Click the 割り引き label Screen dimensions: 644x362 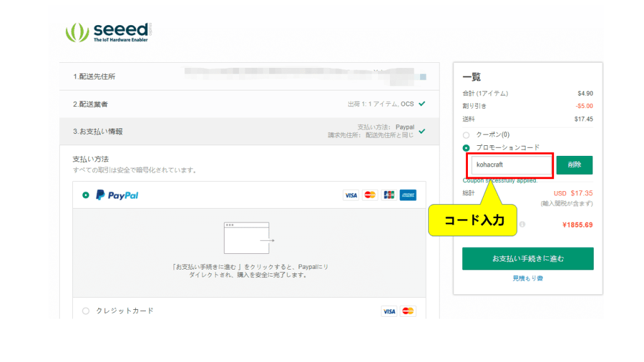474,106
